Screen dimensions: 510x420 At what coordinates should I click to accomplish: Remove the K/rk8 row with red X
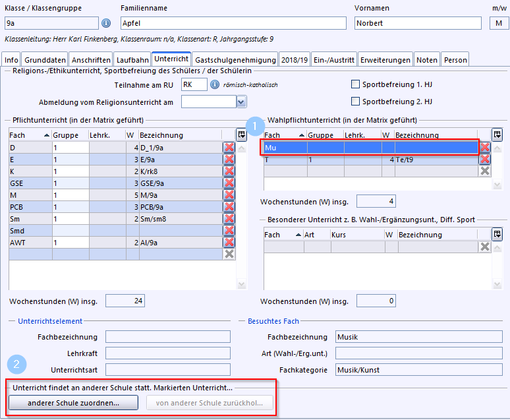coord(229,171)
